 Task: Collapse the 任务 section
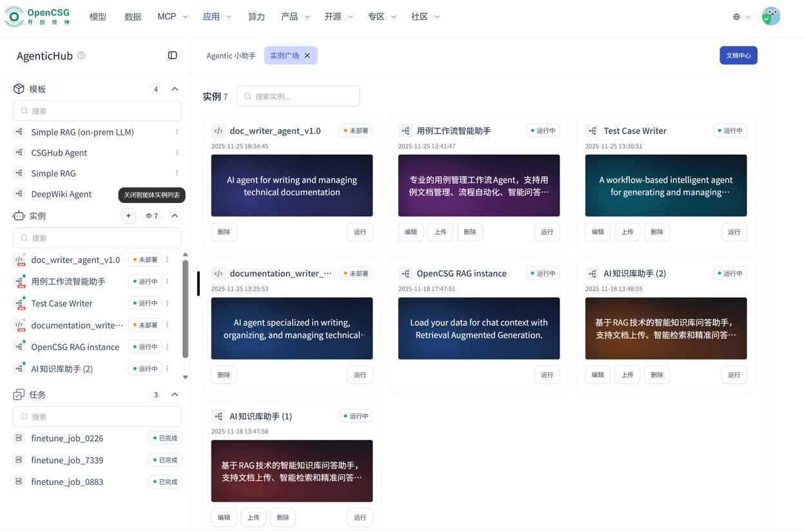pyautogui.click(x=175, y=395)
